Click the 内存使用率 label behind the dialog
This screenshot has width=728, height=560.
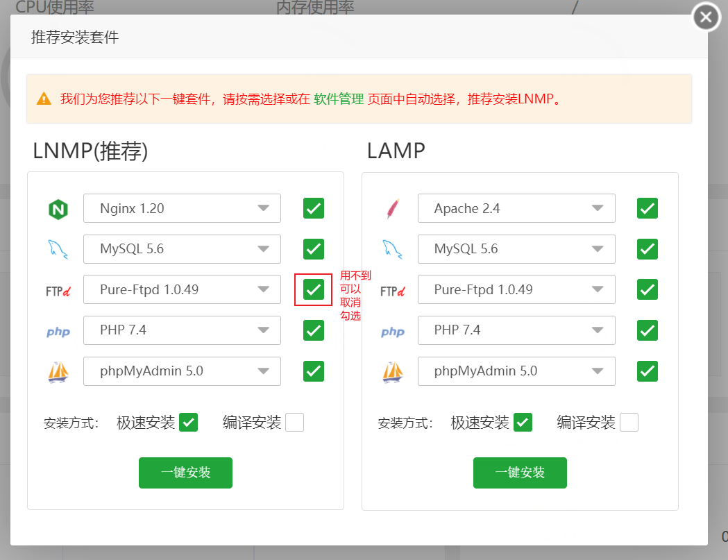click(x=315, y=7)
